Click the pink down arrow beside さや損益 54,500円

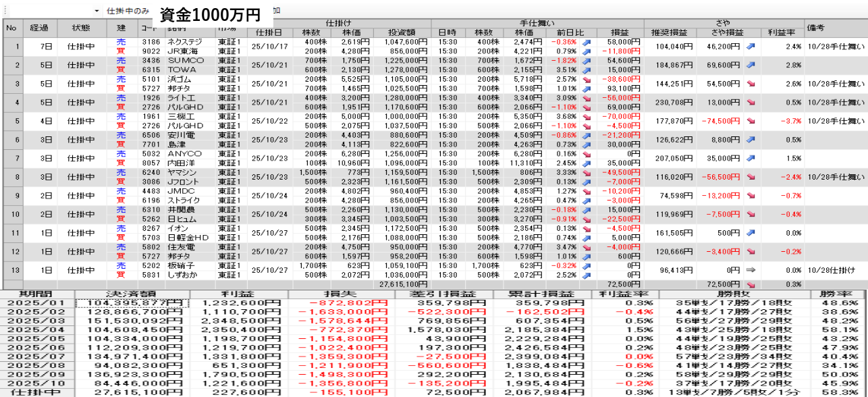click(751, 84)
